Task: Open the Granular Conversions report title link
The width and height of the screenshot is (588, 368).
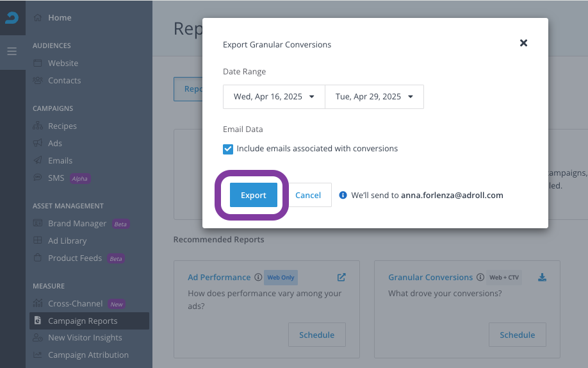Action: [x=430, y=277]
